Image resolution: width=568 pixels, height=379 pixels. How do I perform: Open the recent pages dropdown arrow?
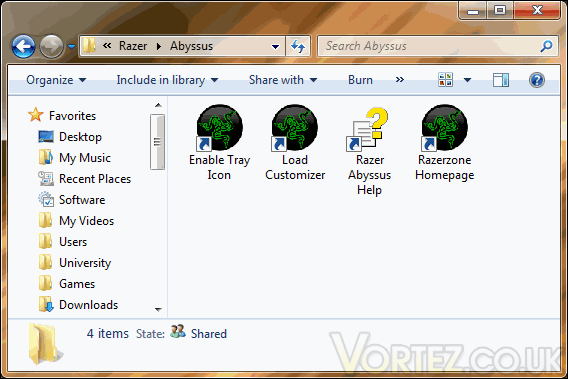coord(71,47)
